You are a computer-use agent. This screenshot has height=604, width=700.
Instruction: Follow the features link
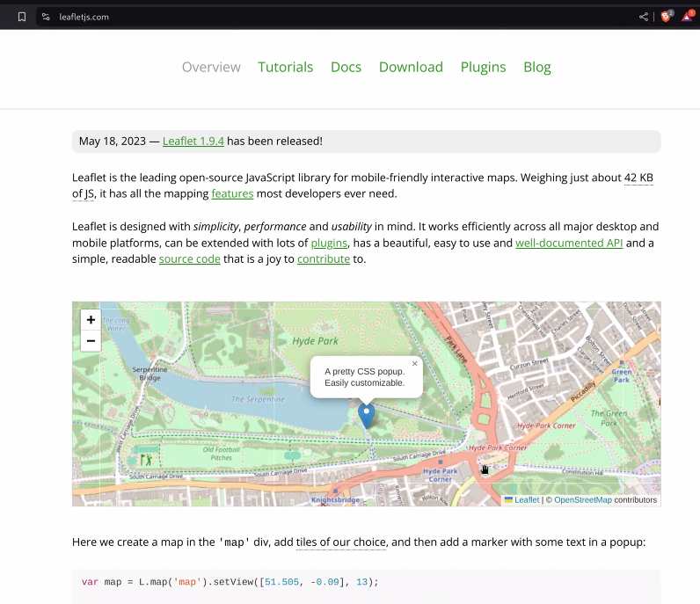click(232, 193)
